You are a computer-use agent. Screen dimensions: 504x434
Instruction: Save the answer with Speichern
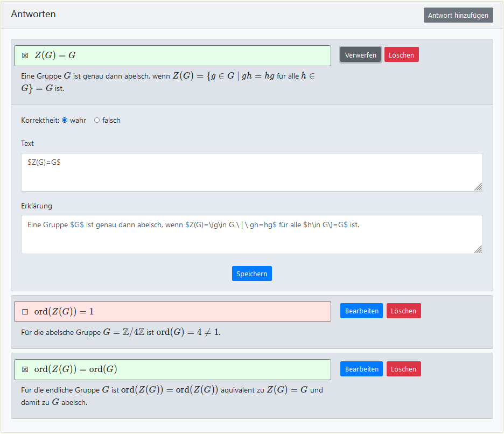tap(251, 274)
